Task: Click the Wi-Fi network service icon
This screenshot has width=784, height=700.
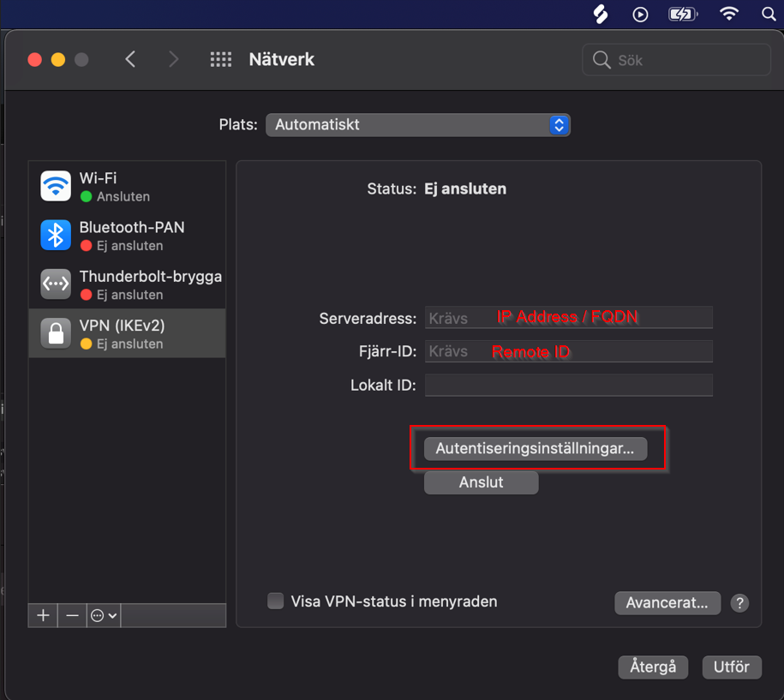Action: [56, 186]
